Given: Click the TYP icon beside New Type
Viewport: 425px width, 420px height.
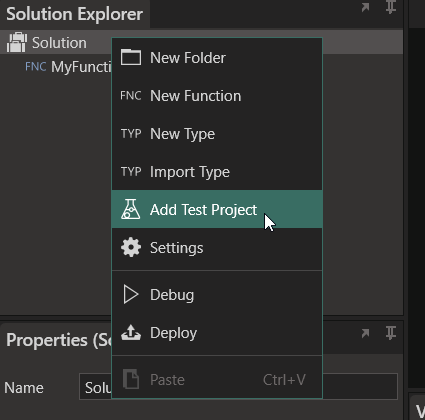Looking at the screenshot, I should coord(131,134).
